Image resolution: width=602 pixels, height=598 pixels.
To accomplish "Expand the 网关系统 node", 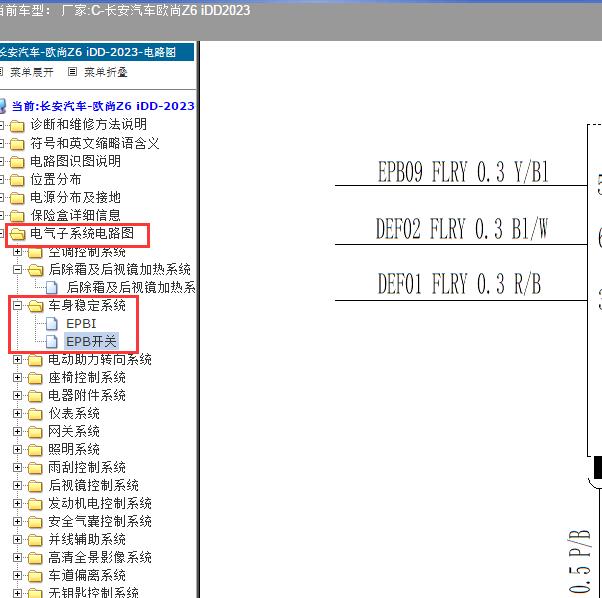I will [17, 431].
